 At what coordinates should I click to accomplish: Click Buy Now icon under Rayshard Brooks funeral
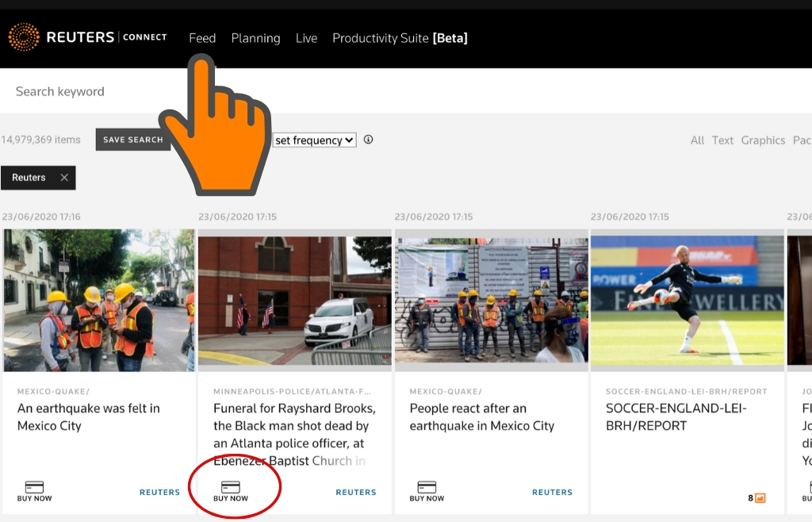(230, 487)
